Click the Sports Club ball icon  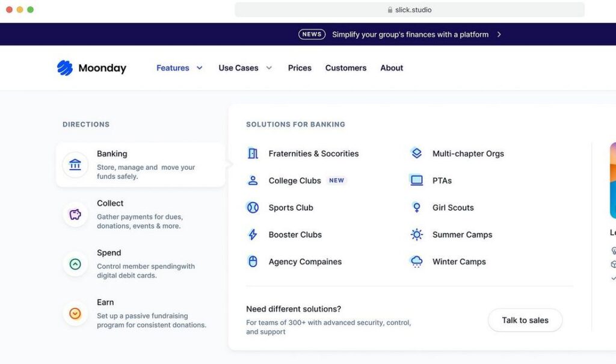pos(253,207)
